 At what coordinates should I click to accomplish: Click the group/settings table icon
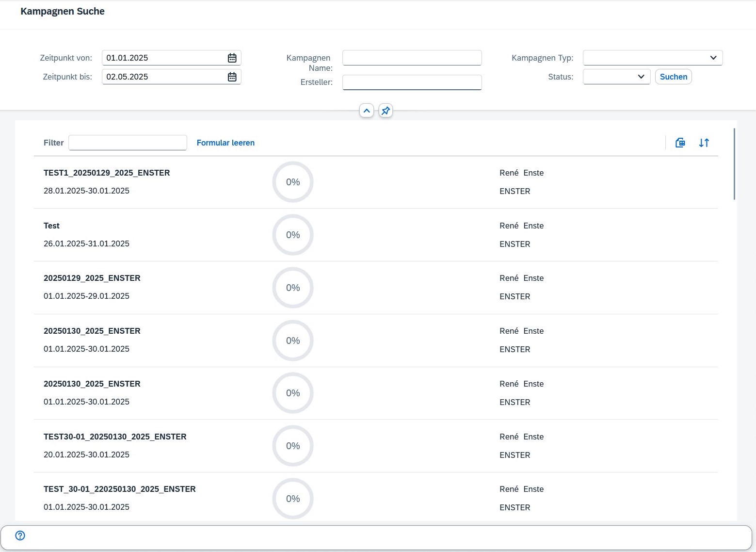click(x=680, y=143)
